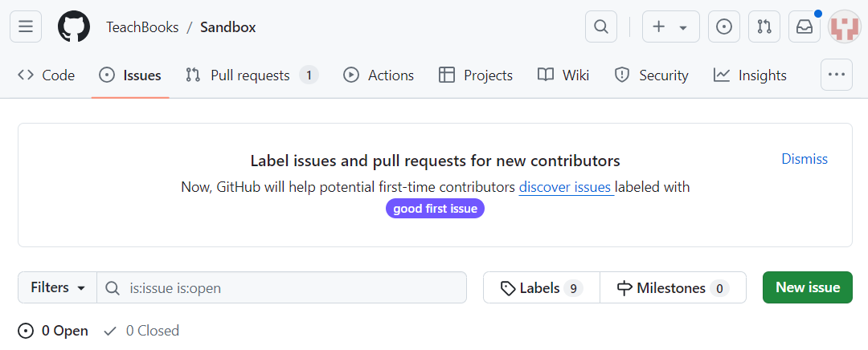Image resolution: width=868 pixels, height=350 pixels.
Task: Show the 0 Closed issues list
Action: click(x=141, y=331)
